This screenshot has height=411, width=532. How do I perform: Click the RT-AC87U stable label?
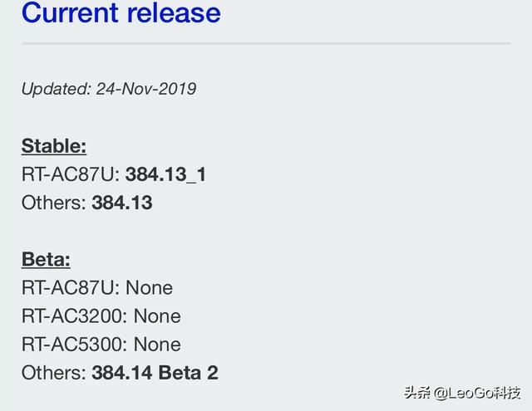coord(71,174)
